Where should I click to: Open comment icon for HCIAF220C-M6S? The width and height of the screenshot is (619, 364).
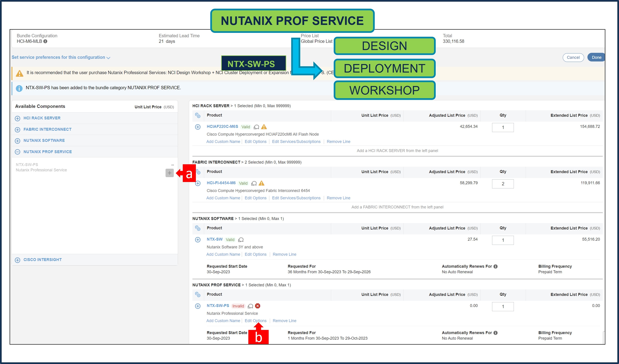256,127
